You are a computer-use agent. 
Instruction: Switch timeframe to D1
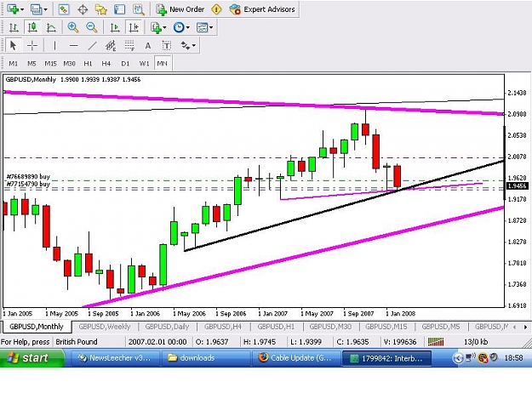click(125, 64)
